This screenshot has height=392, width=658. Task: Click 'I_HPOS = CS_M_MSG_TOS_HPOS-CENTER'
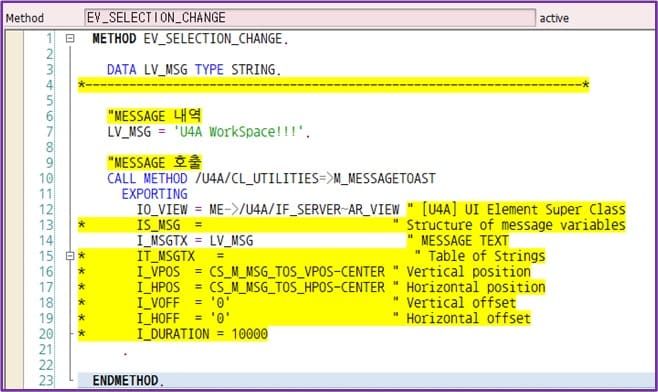(x=261, y=287)
